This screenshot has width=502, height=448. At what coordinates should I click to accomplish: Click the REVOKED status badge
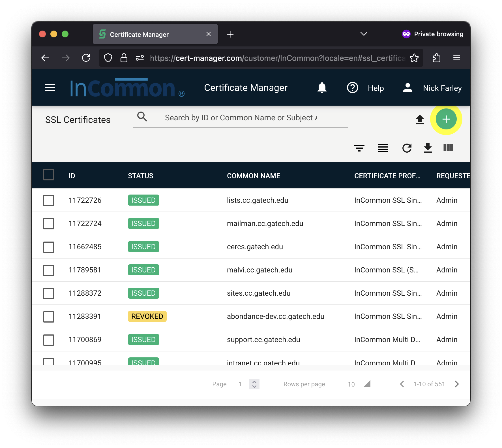tap(147, 317)
